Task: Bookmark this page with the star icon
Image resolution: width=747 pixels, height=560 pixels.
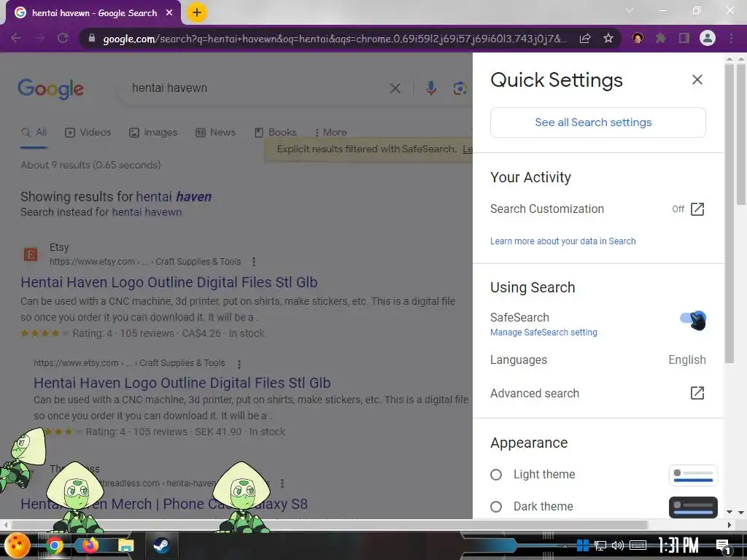Action: pyautogui.click(x=608, y=38)
